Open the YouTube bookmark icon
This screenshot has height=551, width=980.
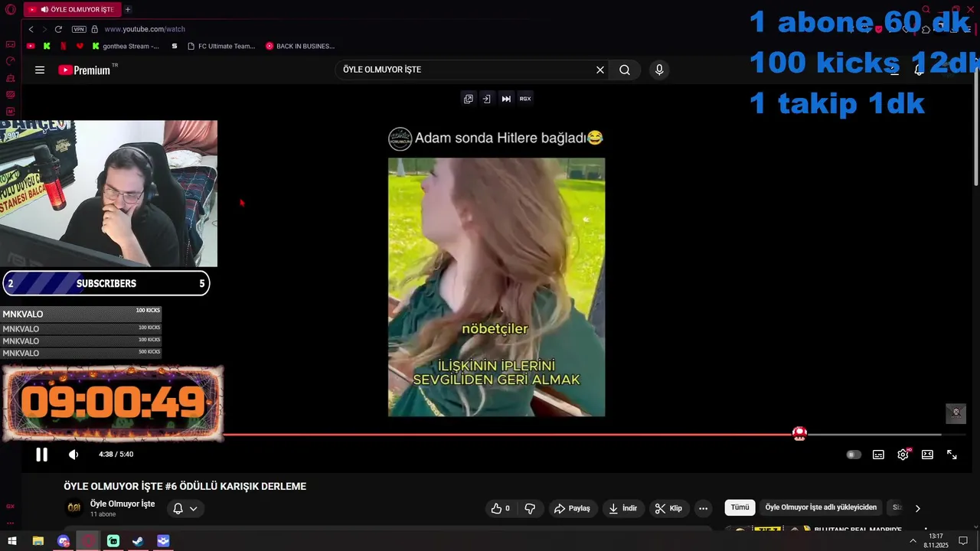coord(31,46)
